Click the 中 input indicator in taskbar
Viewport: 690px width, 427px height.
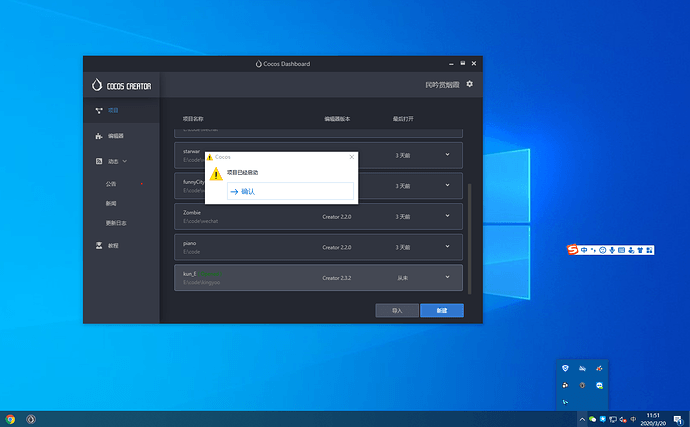coord(633,419)
